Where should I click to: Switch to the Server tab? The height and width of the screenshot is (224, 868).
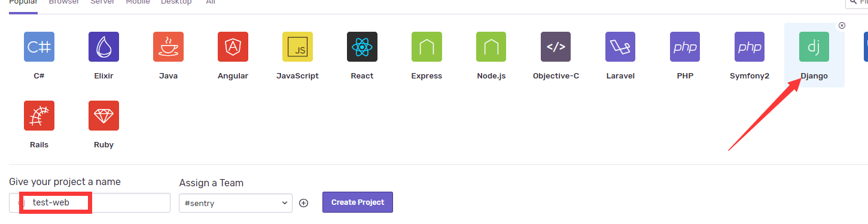point(102,2)
